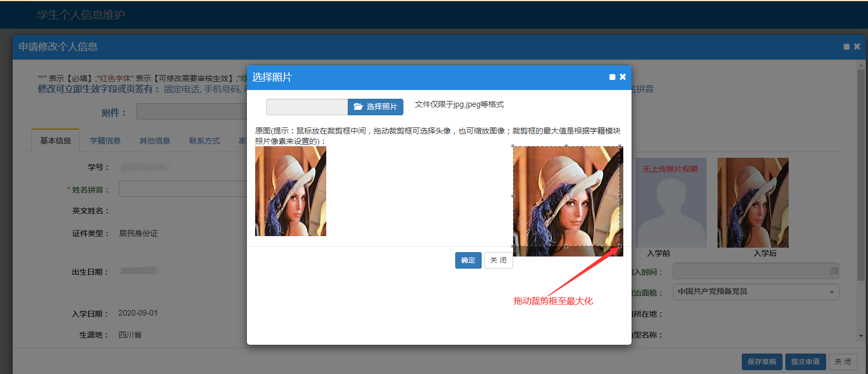This screenshot has width=868, height=374.
Task: Go to the 其他信息 tab
Action: coord(155,141)
